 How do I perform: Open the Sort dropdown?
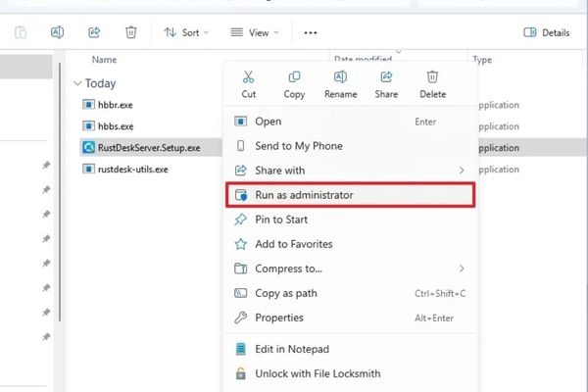(186, 32)
